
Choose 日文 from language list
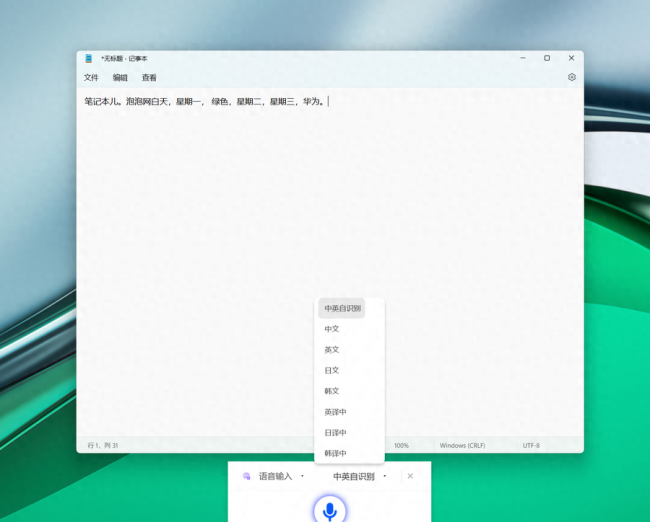click(332, 370)
